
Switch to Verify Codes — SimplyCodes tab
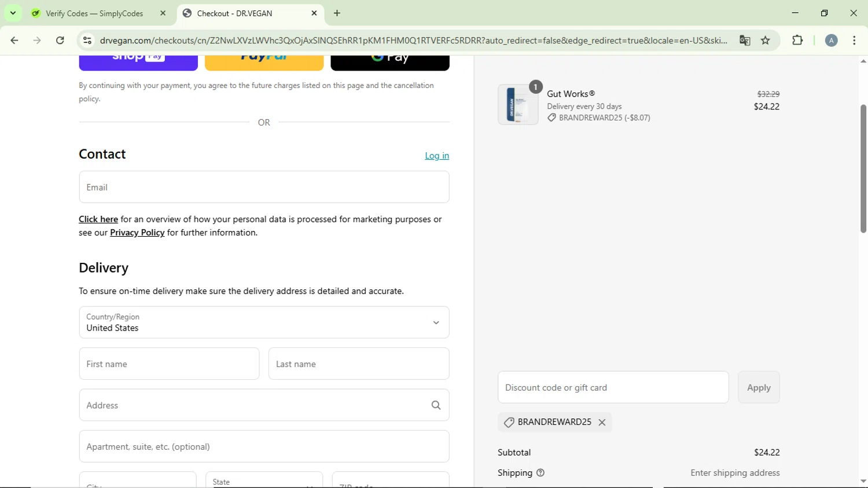[94, 13]
